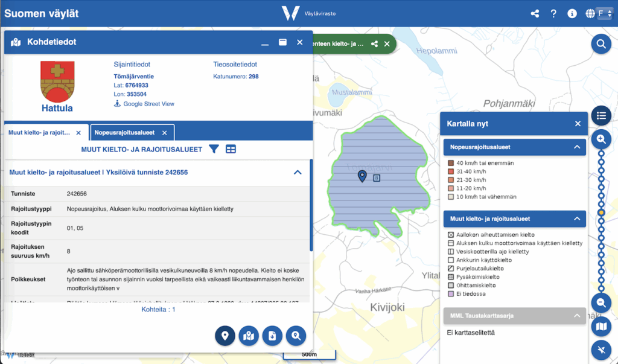Collapse the Nopeusrajoitusalueet legend section

576,147
